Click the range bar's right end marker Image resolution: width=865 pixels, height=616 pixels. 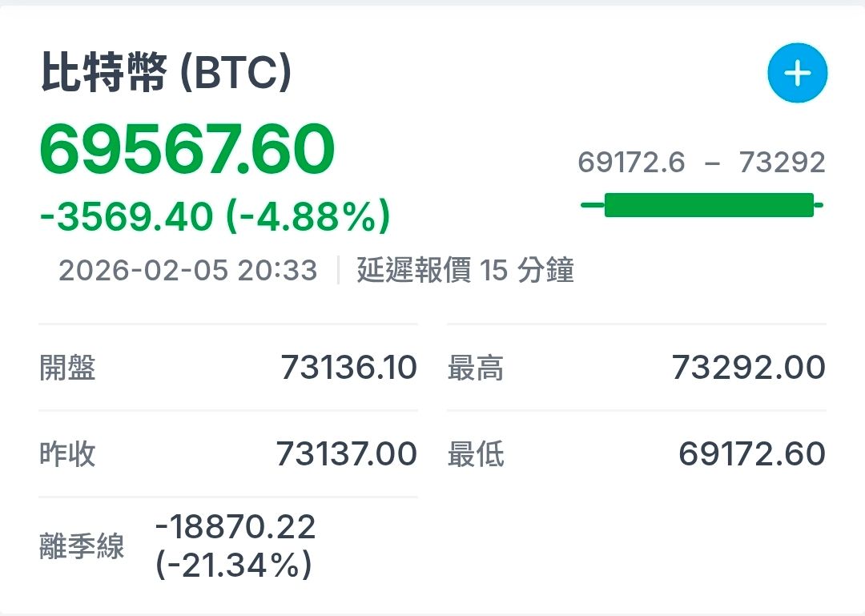click(819, 205)
